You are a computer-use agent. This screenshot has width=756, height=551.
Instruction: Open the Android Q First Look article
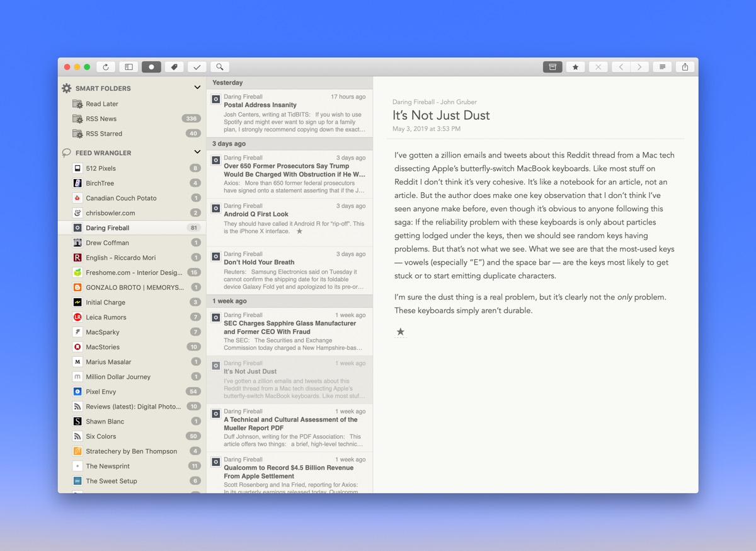(290, 222)
